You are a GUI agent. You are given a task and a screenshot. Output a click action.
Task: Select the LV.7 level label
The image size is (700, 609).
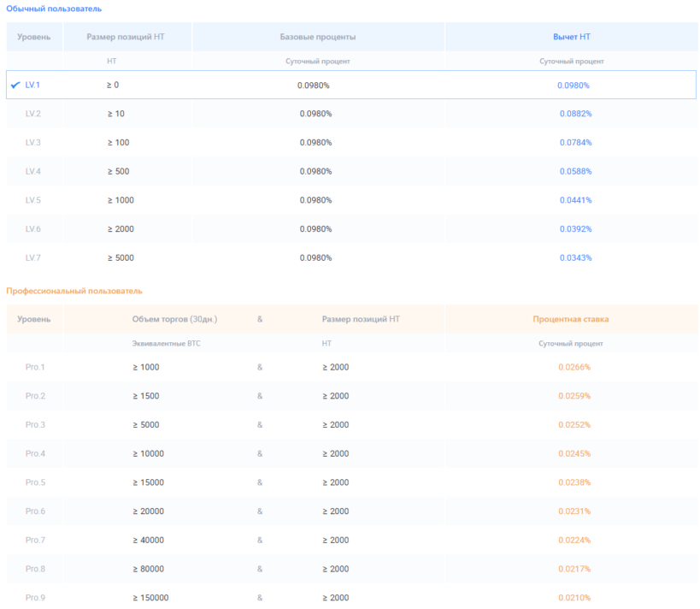coord(33,257)
